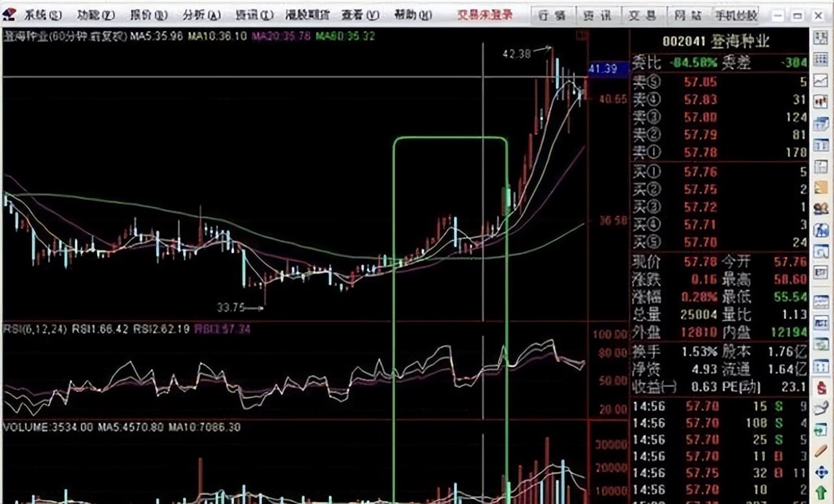The width and height of the screenshot is (834, 504).
Task: Open the 报价 menu
Action: pos(148,15)
